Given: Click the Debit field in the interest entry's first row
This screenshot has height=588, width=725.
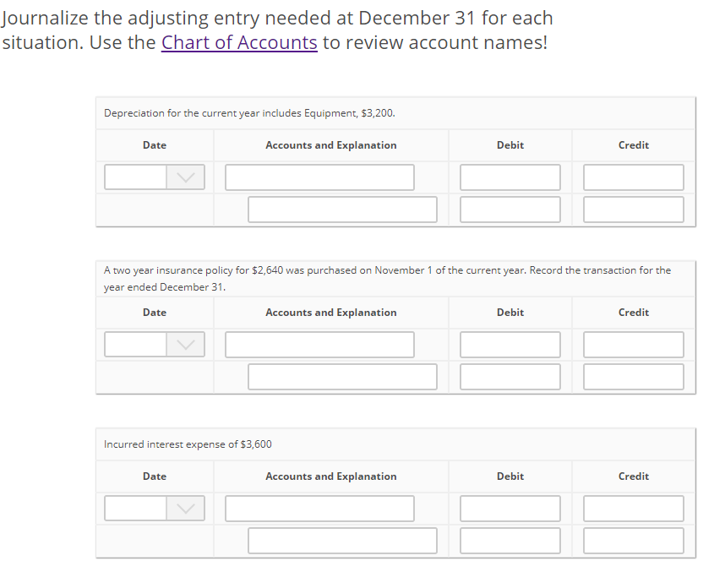Looking at the screenshot, I should pyautogui.click(x=510, y=508).
